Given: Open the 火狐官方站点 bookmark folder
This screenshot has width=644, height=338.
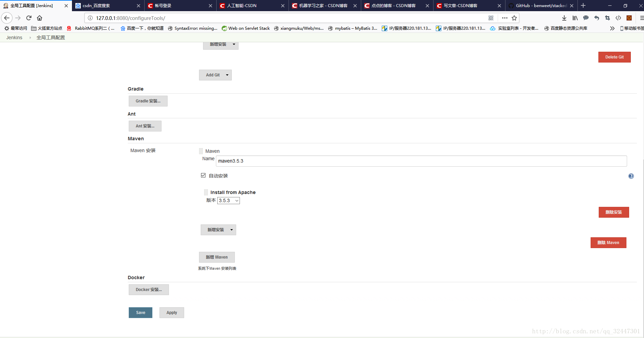Looking at the screenshot, I should [47, 28].
